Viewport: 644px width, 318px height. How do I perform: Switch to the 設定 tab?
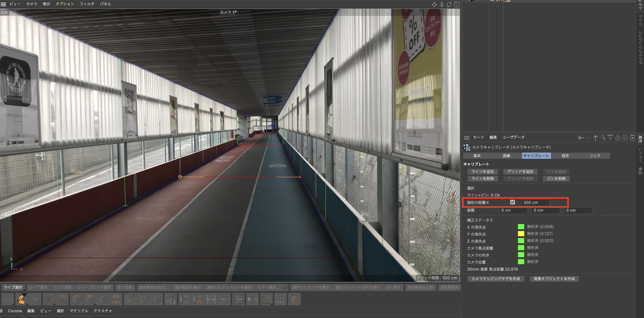(565, 156)
